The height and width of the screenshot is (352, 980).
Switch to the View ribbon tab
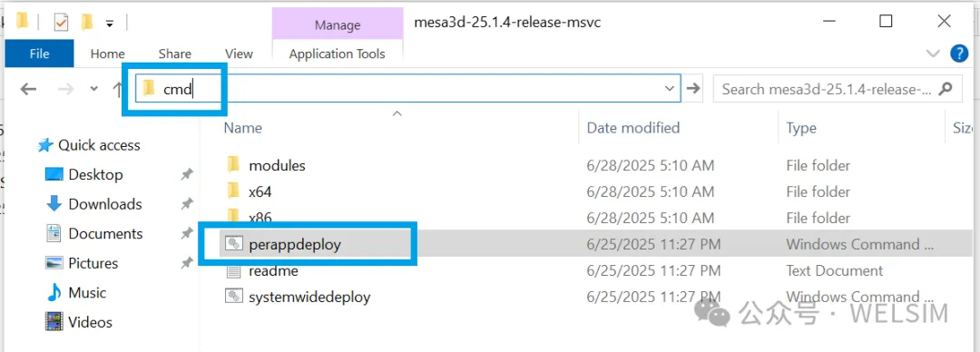click(239, 54)
